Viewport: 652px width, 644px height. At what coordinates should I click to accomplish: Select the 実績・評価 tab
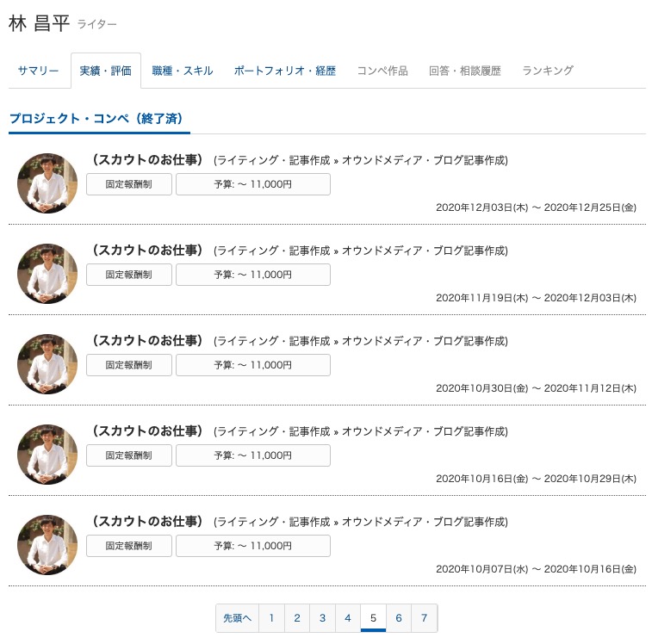click(105, 71)
